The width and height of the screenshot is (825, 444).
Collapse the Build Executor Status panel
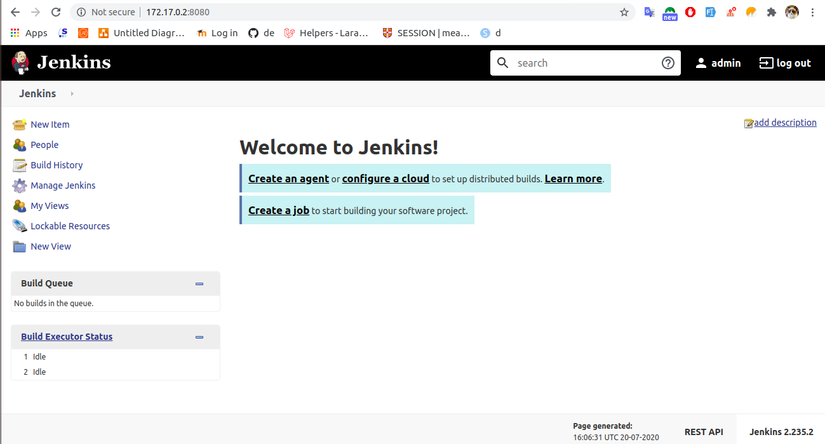click(x=199, y=337)
